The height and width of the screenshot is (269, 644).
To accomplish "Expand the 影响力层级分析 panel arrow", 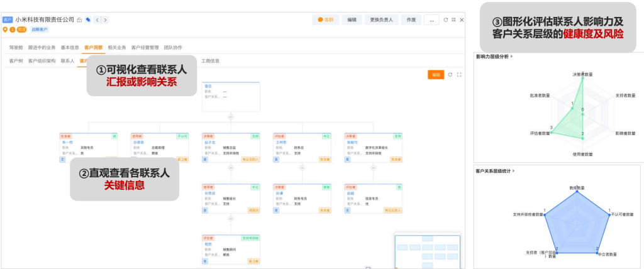I will pyautogui.click(x=513, y=57).
